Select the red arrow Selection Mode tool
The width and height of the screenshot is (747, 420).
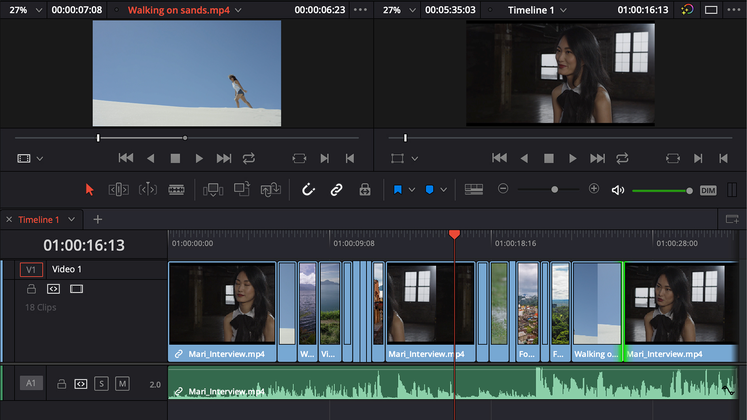tap(89, 189)
